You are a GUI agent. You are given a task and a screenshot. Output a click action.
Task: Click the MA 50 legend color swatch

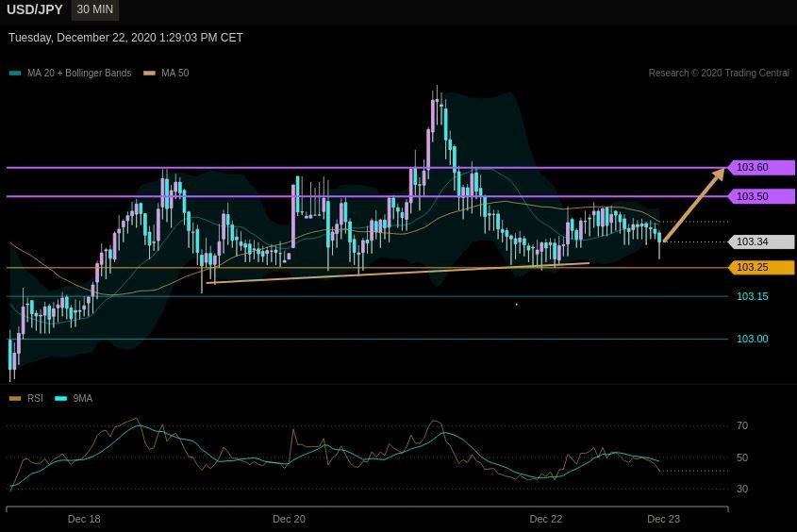pyautogui.click(x=149, y=74)
